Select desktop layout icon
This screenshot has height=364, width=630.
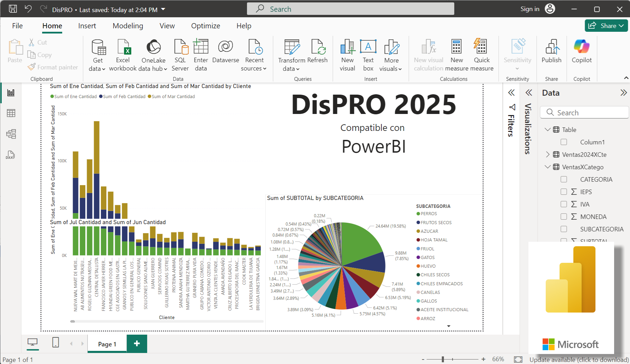coord(33,342)
